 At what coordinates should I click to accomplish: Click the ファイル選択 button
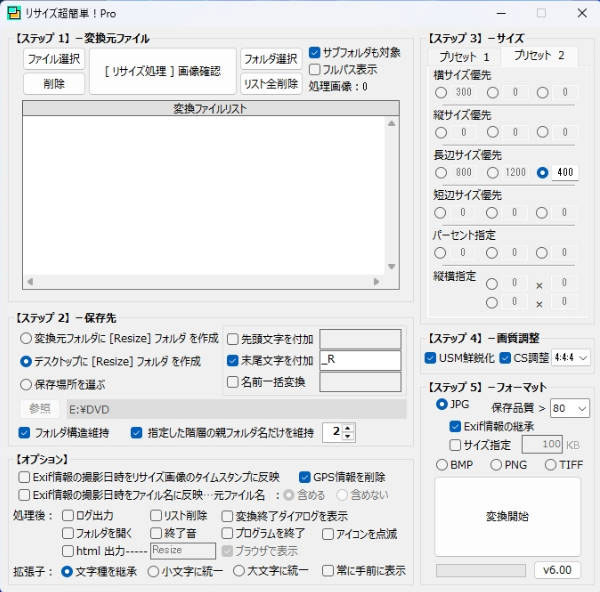[54, 59]
